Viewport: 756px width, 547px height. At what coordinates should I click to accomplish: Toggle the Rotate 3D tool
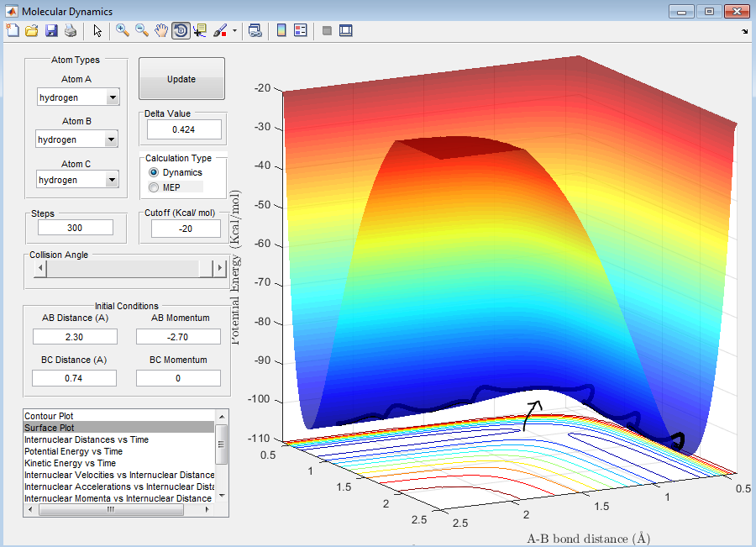pos(181,31)
